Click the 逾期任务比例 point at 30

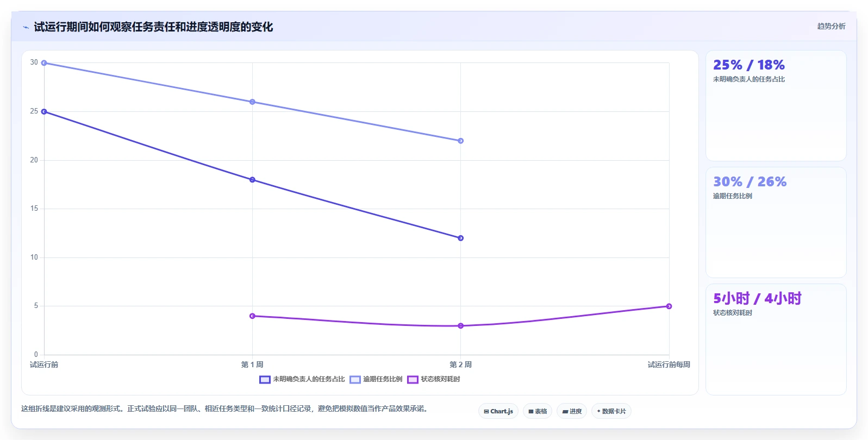coord(44,63)
